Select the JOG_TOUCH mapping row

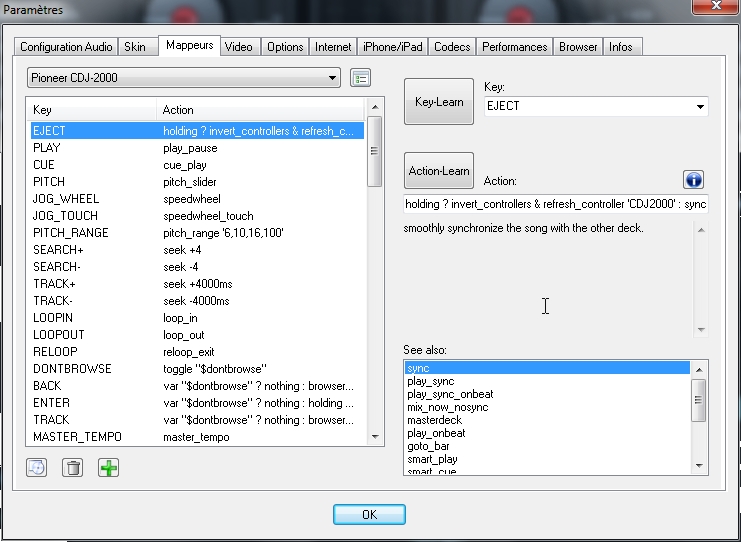pos(197,216)
